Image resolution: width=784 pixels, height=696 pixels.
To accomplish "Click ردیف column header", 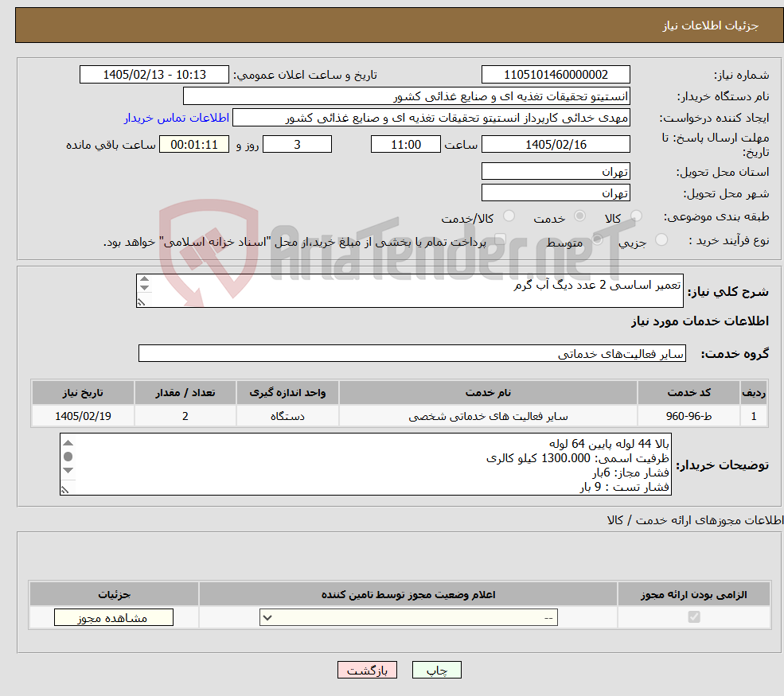I will [754, 393].
